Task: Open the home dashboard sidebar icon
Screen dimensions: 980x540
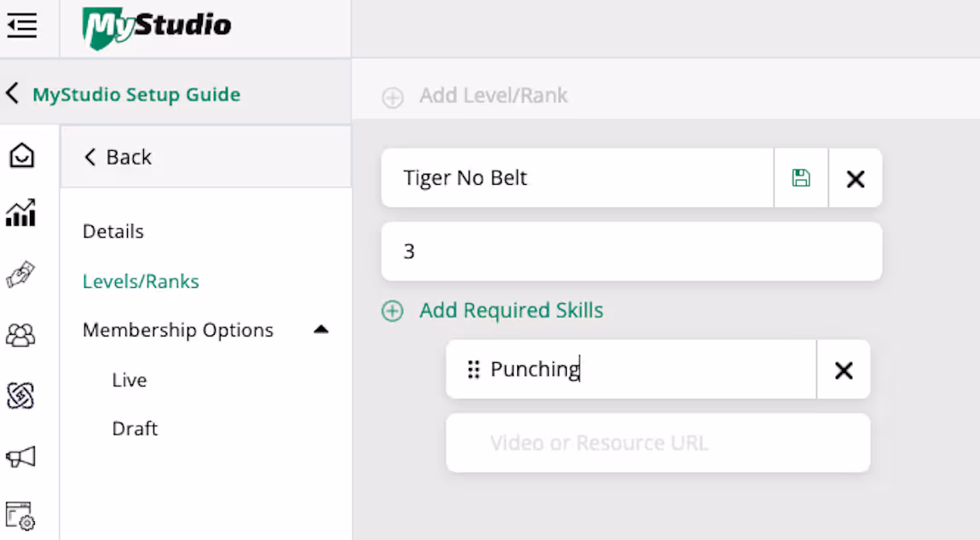Action: pos(21,155)
